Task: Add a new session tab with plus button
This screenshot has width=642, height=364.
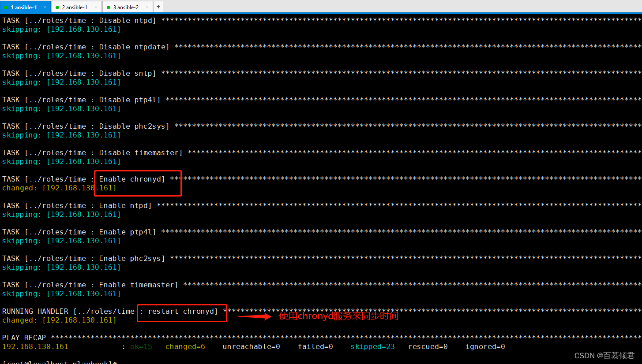Action: (x=158, y=7)
